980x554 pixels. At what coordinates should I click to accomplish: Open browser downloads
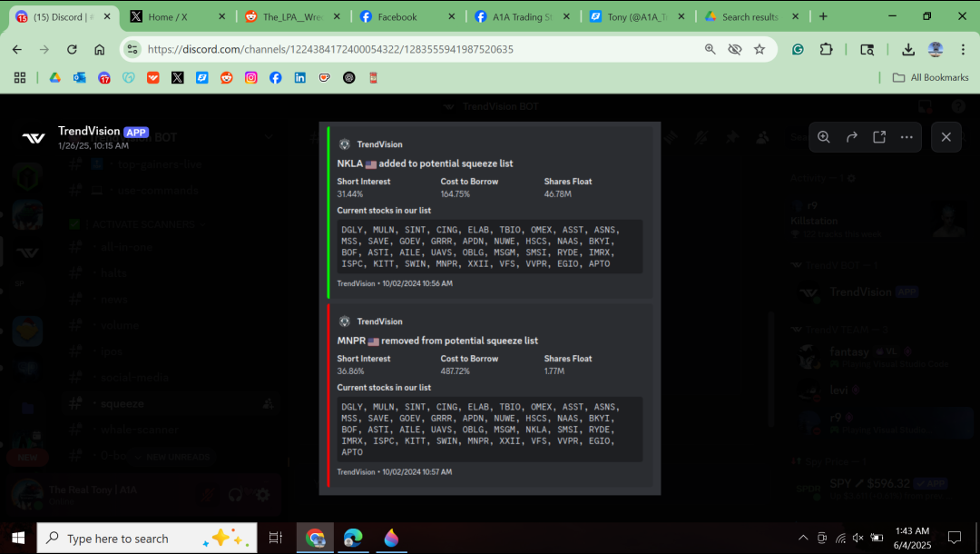(x=908, y=49)
